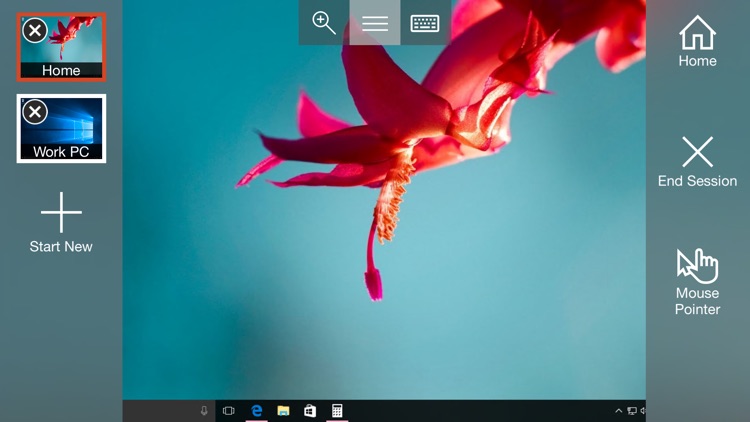The image size is (750, 422).
Task: Open Task View in the taskbar
Action: (229, 411)
